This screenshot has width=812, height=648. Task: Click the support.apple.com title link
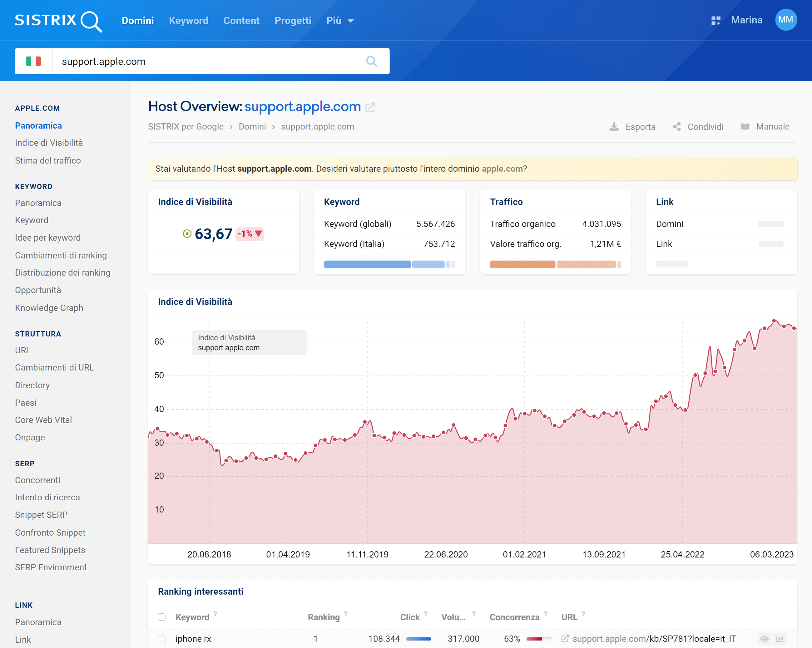pos(303,106)
